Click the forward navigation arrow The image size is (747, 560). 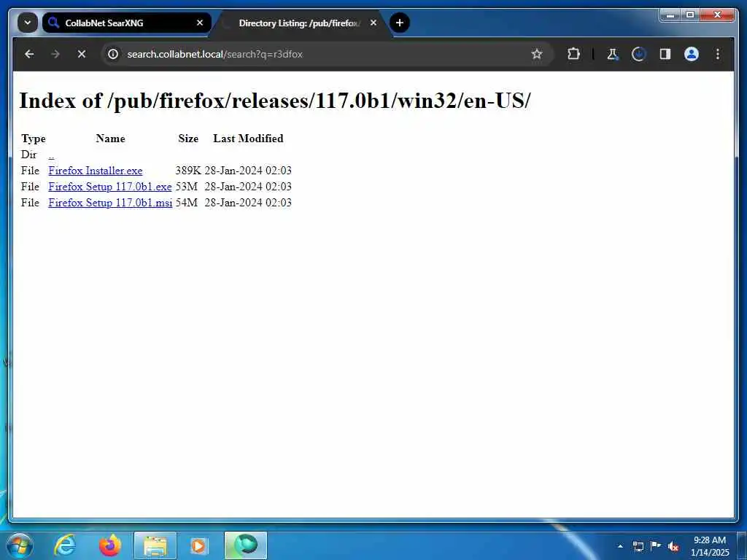point(55,54)
